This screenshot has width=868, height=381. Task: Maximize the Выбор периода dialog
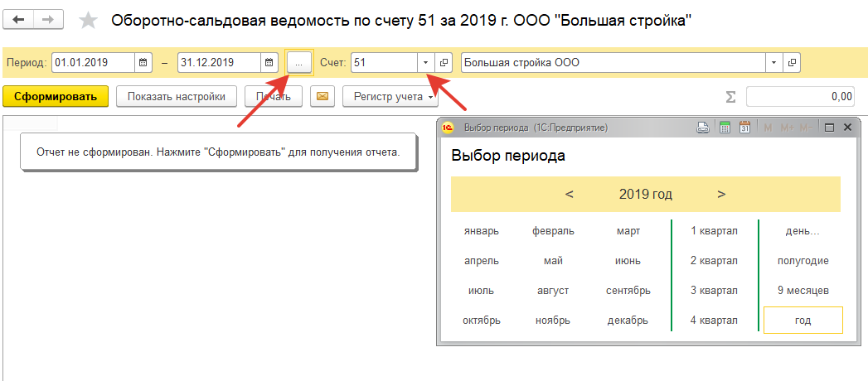pyautogui.click(x=829, y=128)
